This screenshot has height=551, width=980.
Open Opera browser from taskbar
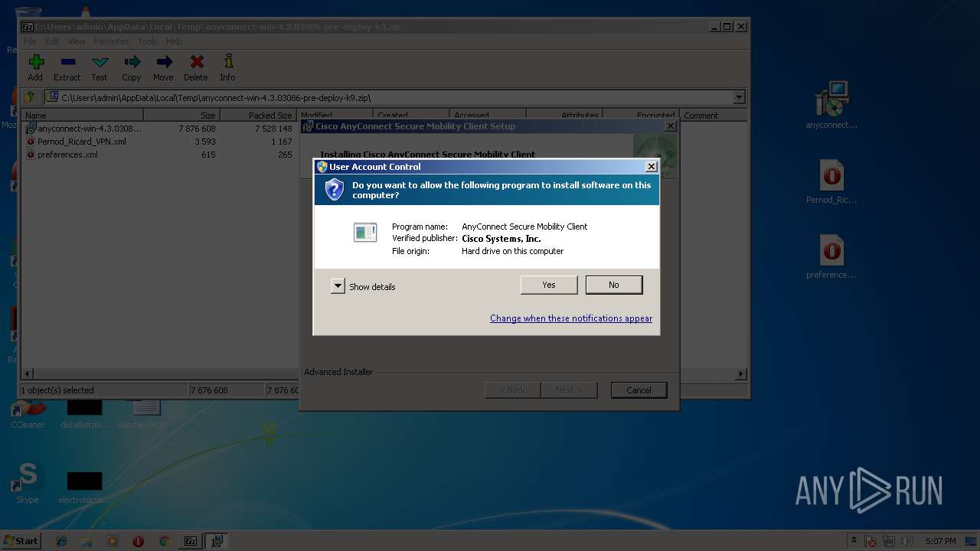coord(138,541)
